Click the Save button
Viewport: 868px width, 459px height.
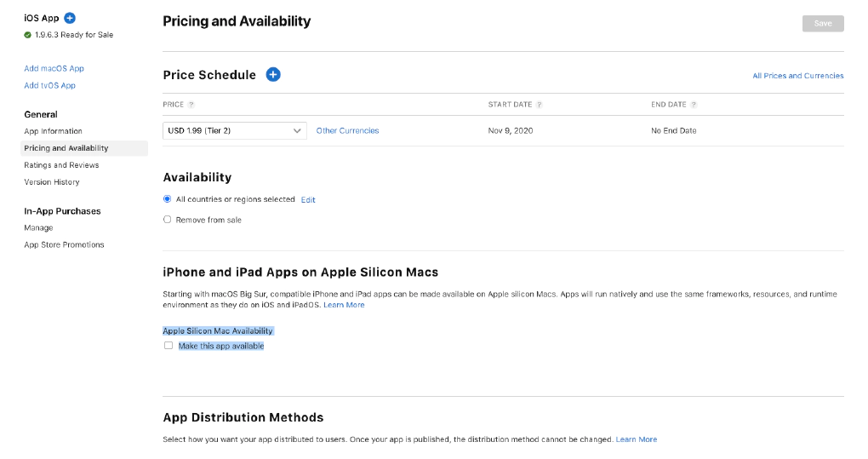[x=823, y=24]
